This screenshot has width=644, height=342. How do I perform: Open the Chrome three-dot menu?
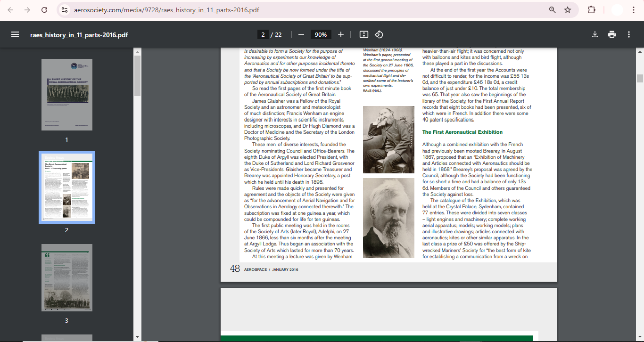point(633,10)
